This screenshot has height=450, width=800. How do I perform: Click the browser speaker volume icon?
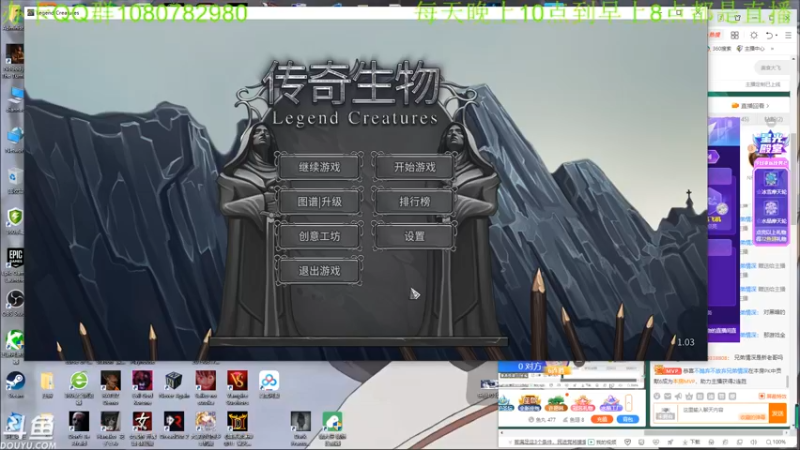754,442
